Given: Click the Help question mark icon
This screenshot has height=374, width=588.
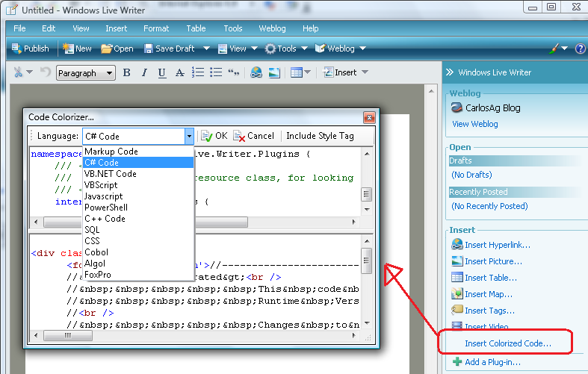Looking at the screenshot, I should pos(580,49).
